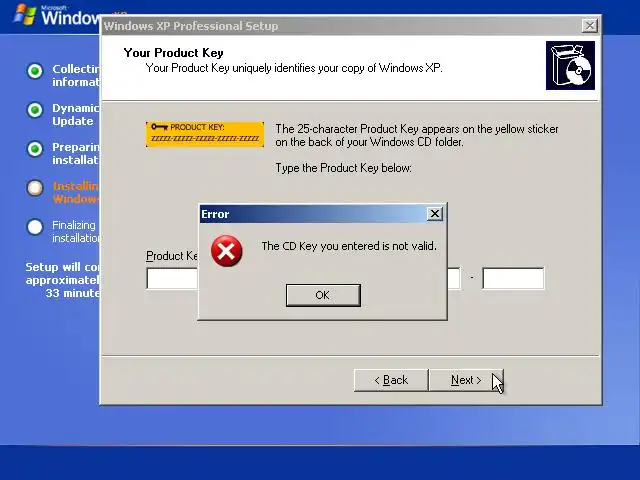
Task: Close the Error dialog with its X button
Action: 435,213
